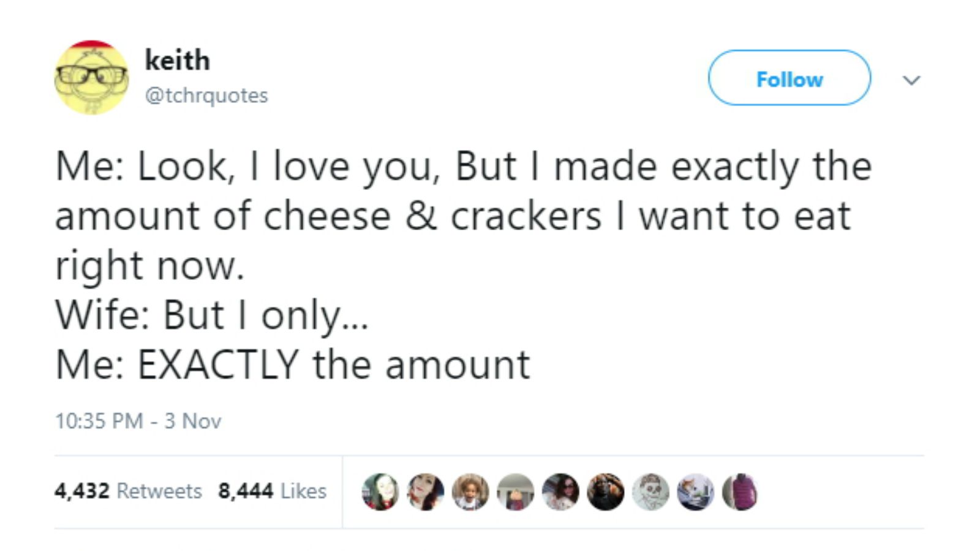Open keith's profile picture
The height and width of the screenshot is (551, 980).
pos(91,78)
